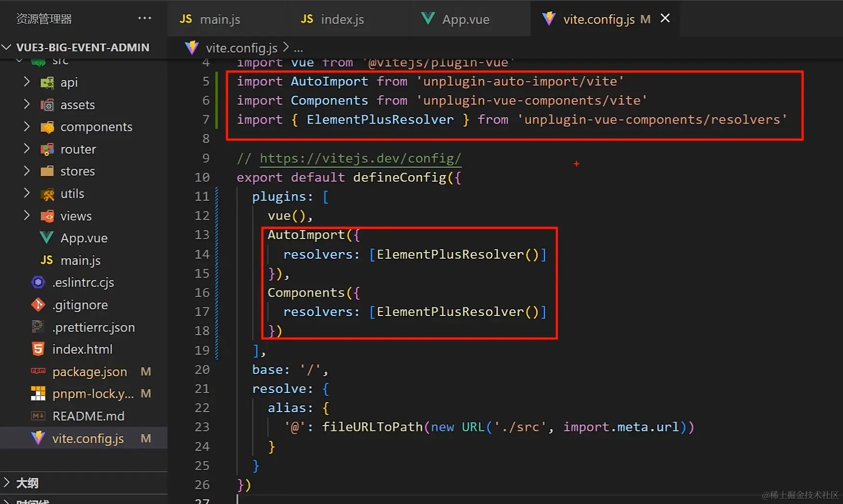Click the views folder icon

tap(47, 216)
